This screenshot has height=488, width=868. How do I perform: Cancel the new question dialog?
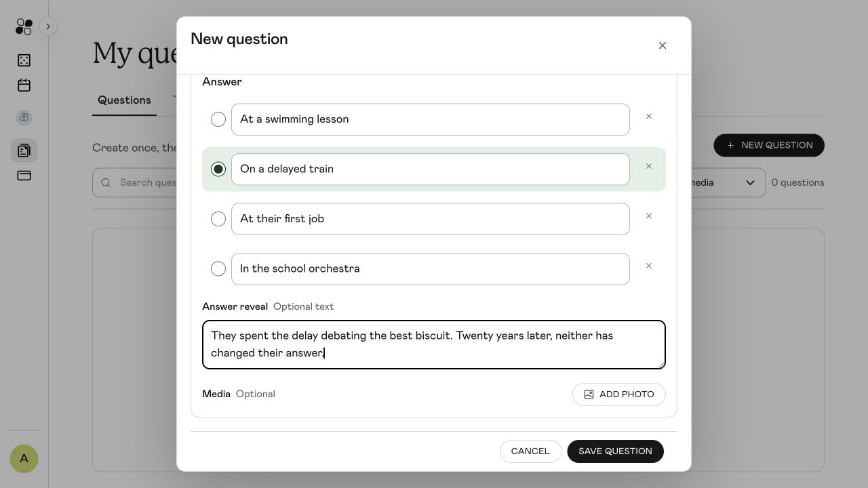pos(530,451)
